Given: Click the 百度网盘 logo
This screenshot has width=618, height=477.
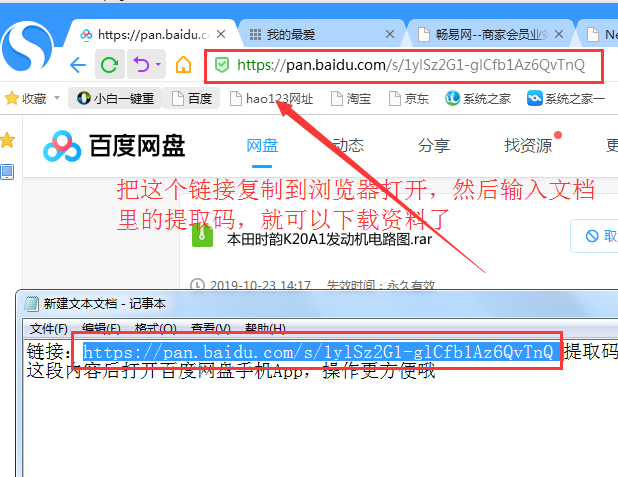Looking at the screenshot, I should point(114,146).
